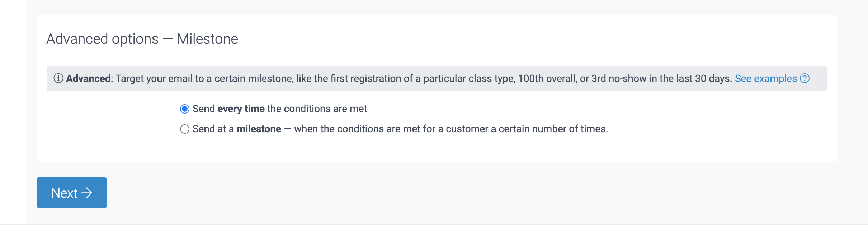Click the word Next on the blue button

[65, 193]
